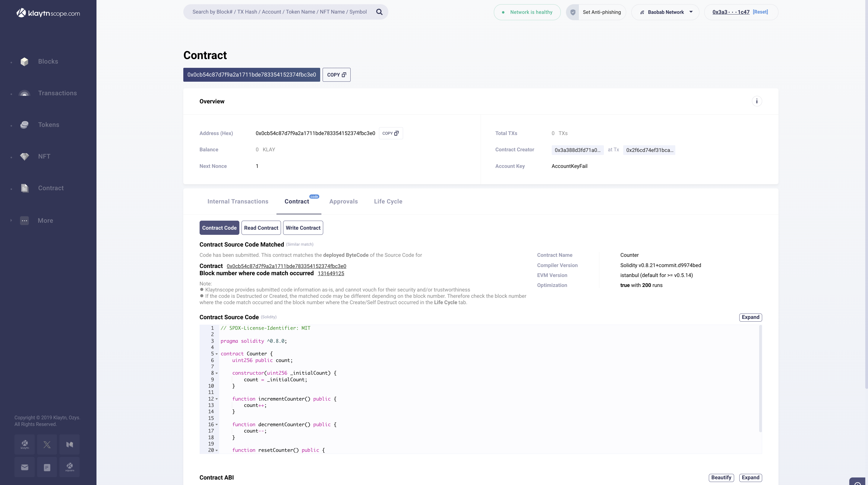Click into the search input field
The image size is (868, 485).
click(x=279, y=12)
